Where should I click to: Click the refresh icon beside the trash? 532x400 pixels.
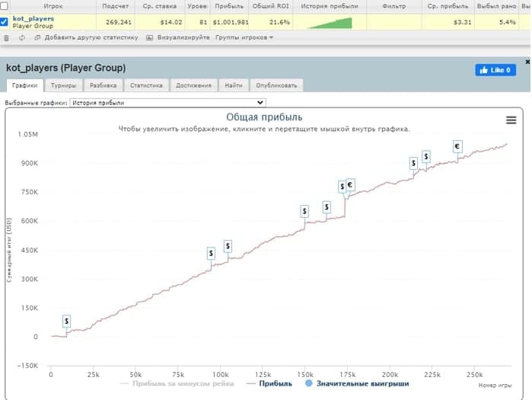[22, 38]
